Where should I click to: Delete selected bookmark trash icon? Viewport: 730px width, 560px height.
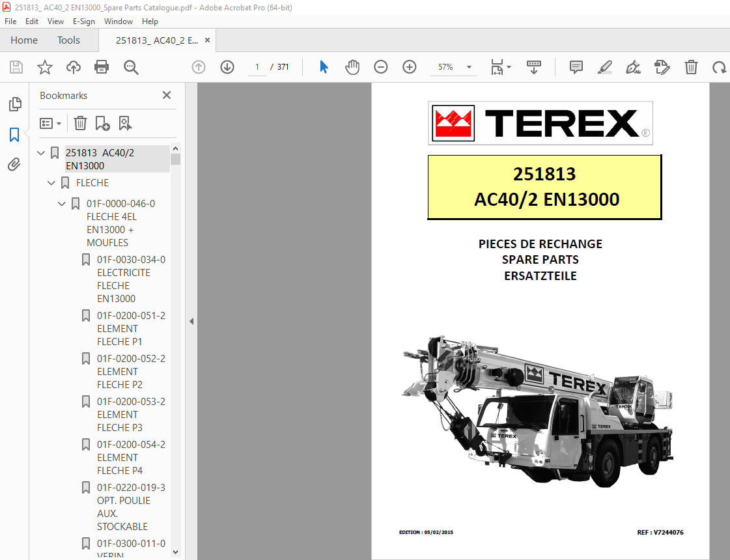click(x=80, y=123)
